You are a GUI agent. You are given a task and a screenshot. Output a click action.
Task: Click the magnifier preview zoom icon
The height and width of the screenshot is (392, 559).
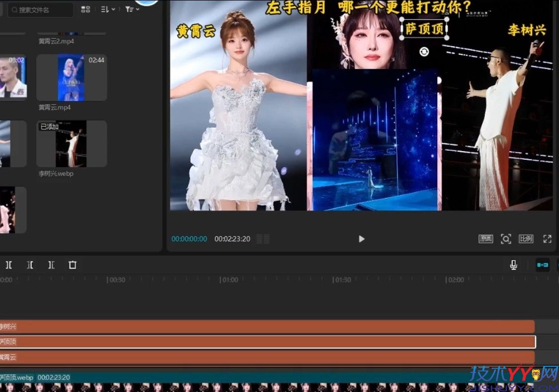click(x=506, y=239)
